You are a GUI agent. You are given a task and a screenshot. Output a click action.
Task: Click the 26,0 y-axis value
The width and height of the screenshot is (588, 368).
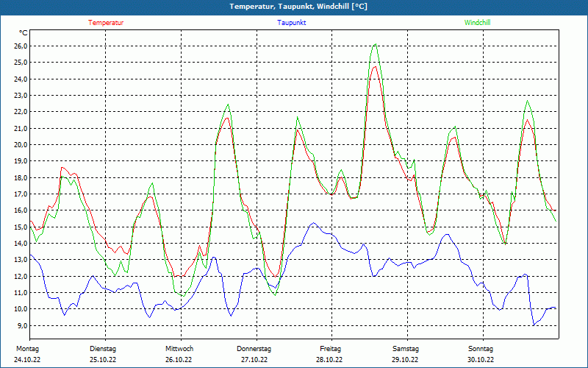pos(21,46)
